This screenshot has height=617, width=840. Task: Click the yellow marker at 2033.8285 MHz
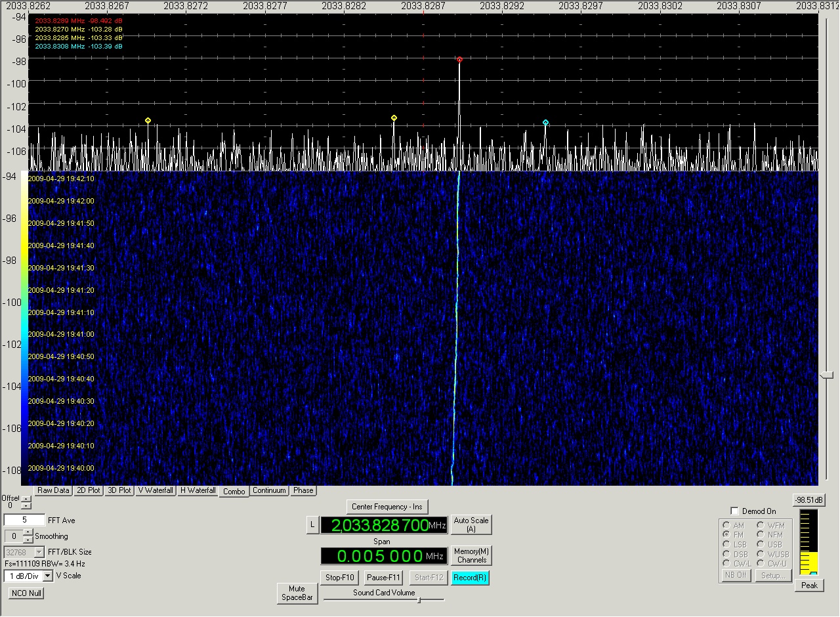394,118
